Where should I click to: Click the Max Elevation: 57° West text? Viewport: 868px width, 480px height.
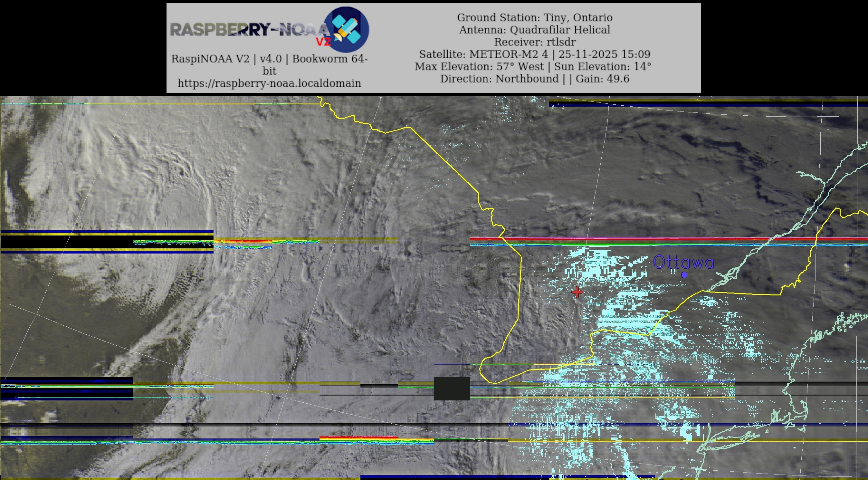(479, 66)
